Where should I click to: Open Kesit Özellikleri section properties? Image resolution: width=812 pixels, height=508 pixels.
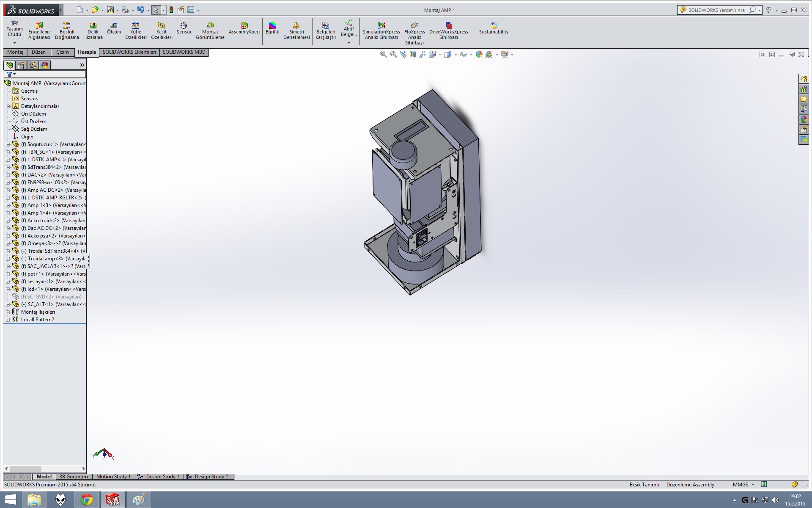tap(162, 31)
